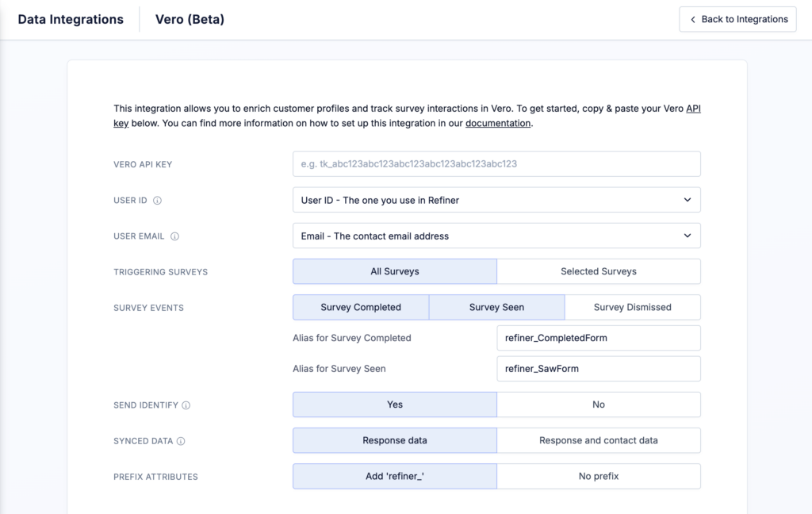Switch triggering to Selected Surveys
This screenshot has width=812, height=514.
click(x=598, y=271)
